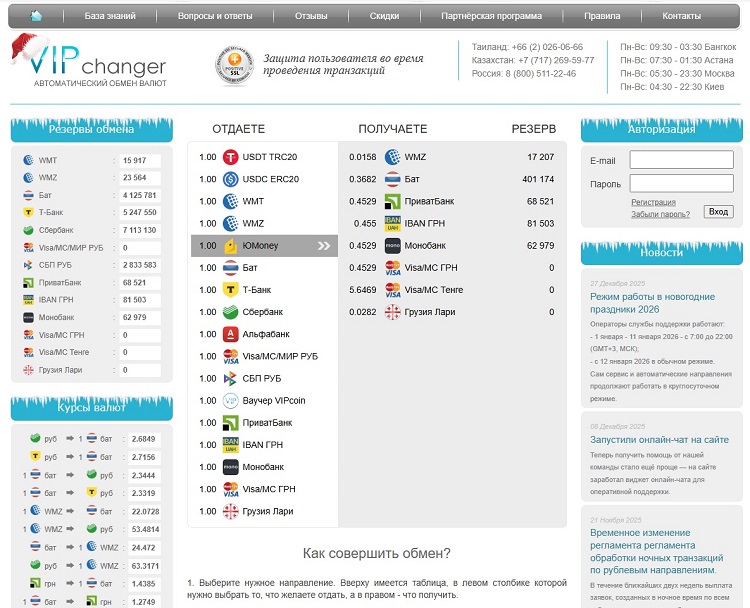750x608 pixels.
Task: Choose ПриватБанк icon in receive column
Action: [393, 201]
